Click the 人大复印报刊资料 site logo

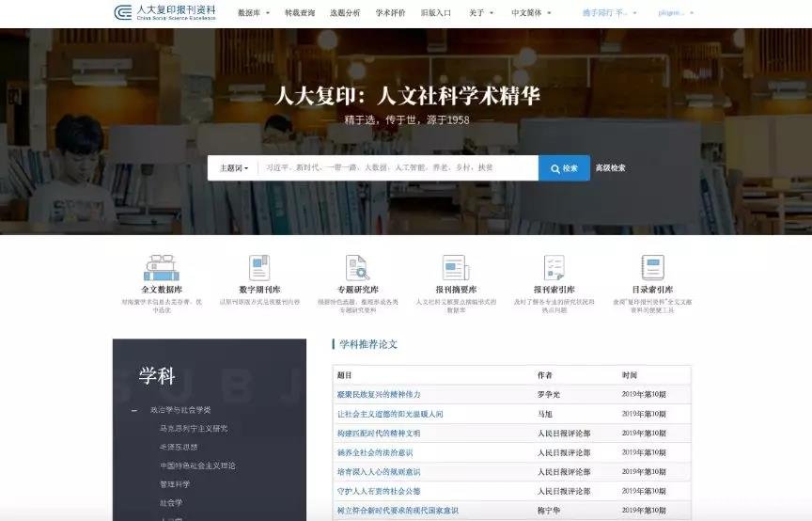[164, 12]
